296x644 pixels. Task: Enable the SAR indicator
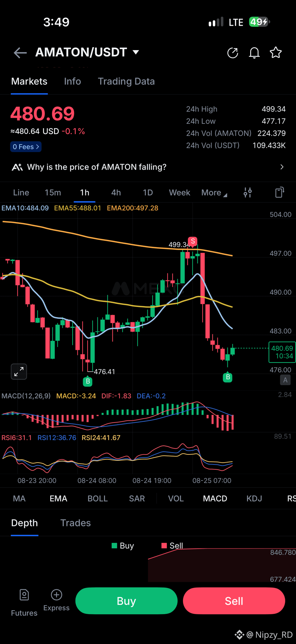(x=137, y=498)
